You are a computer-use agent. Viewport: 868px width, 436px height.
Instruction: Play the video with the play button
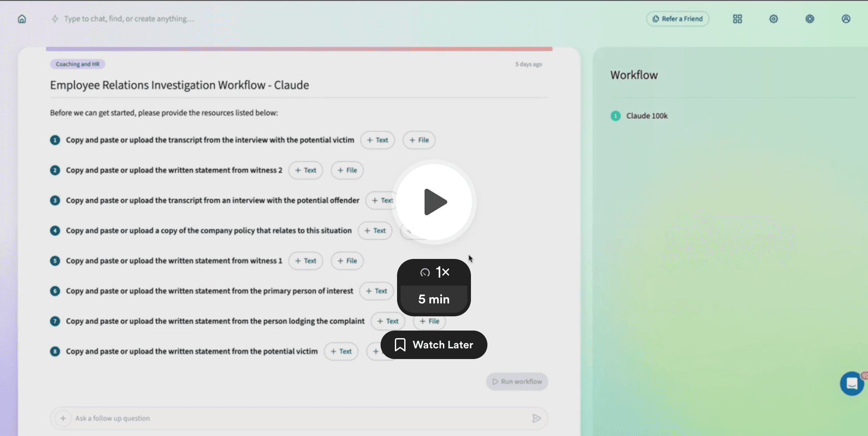point(434,202)
